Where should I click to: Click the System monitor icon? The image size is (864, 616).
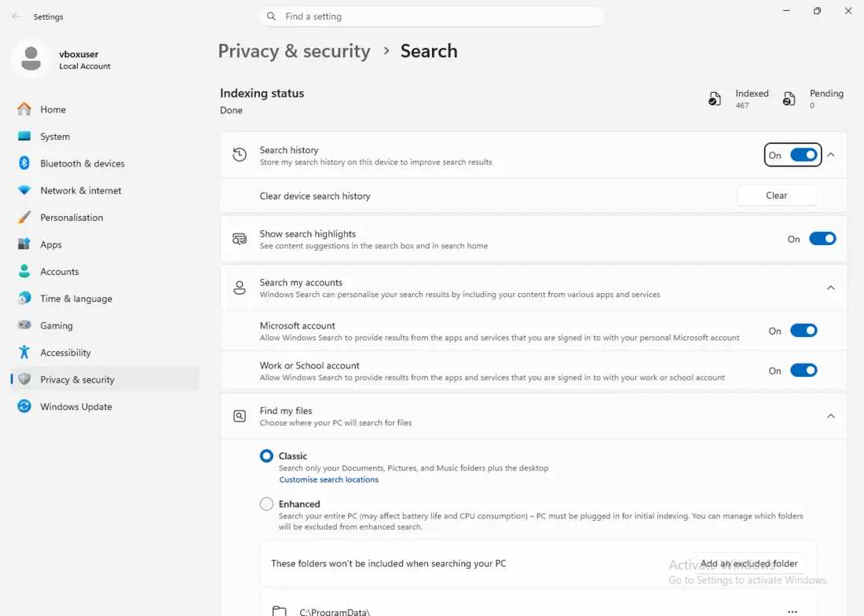24,136
